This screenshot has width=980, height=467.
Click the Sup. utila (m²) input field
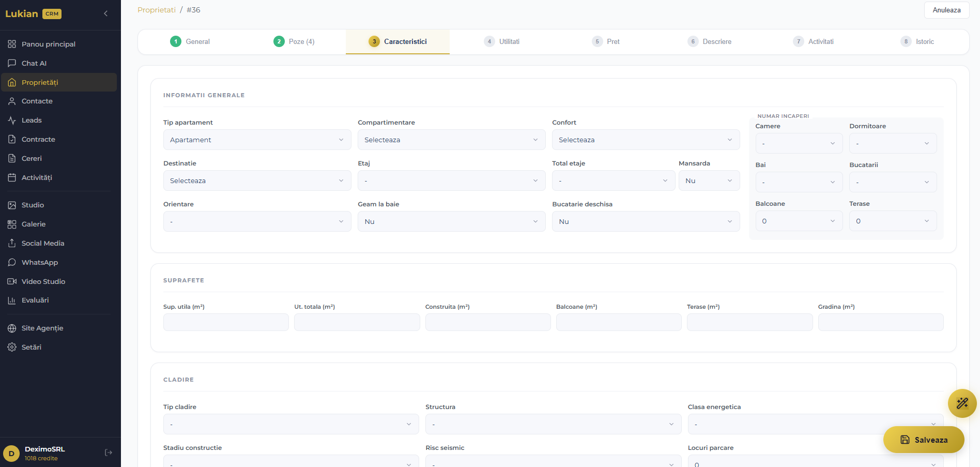pyautogui.click(x=226, y=322)
